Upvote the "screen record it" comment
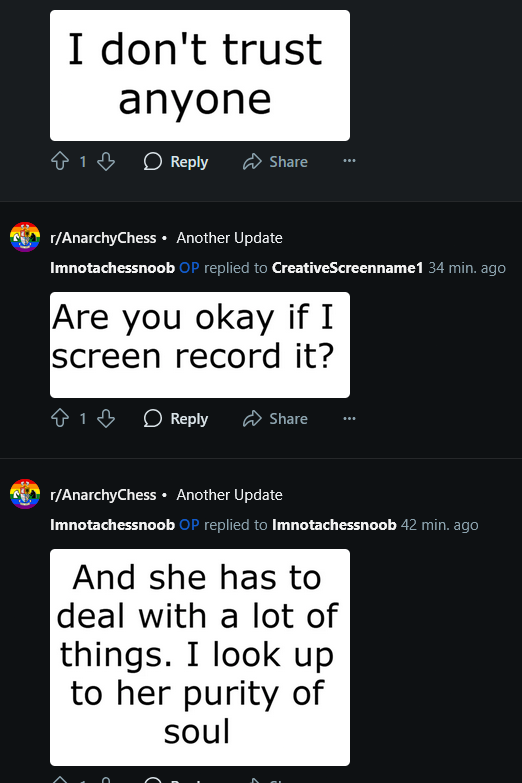 60,418
